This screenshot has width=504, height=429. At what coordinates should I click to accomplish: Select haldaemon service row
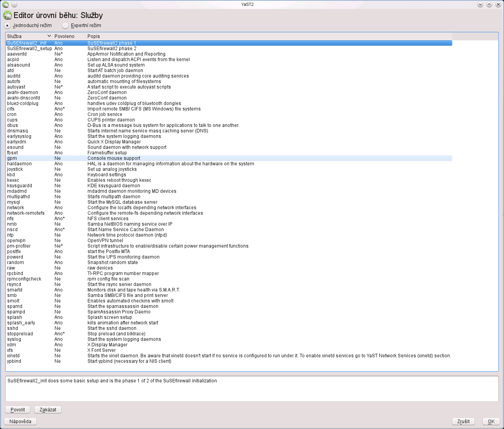(229, 164)
